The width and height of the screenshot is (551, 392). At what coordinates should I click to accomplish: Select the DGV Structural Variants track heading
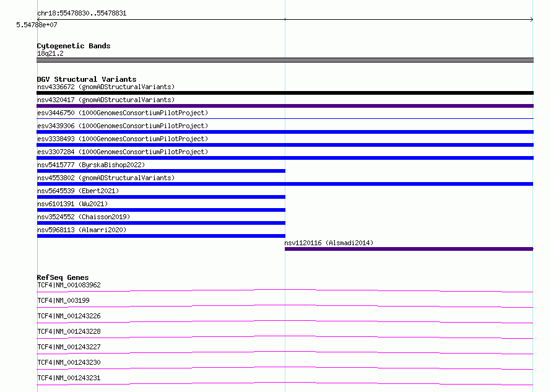click(x=87, y=79)
